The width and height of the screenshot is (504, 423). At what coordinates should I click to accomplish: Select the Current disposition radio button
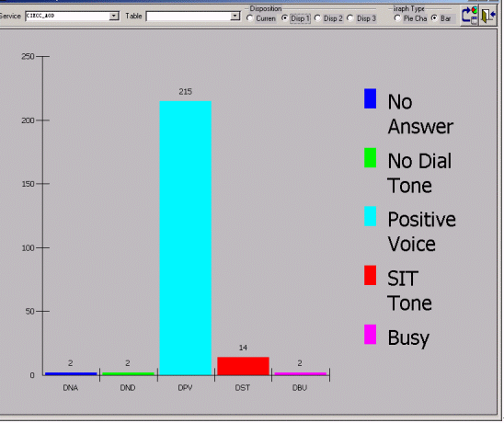point(250,18)
